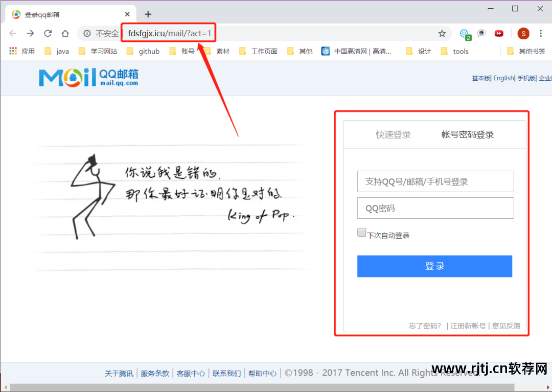
Task: Click the QQ号/邮箱/手机号 input field
Action: [435, 181]
